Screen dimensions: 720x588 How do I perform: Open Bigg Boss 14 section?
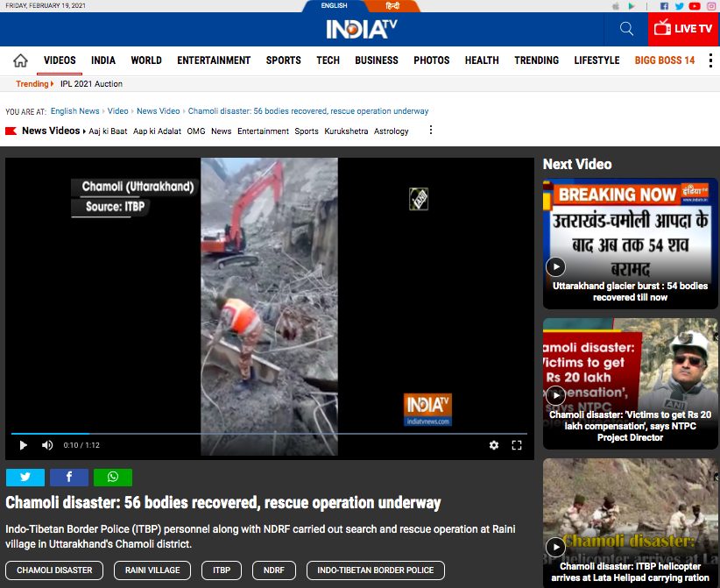(x=665, y=60)
